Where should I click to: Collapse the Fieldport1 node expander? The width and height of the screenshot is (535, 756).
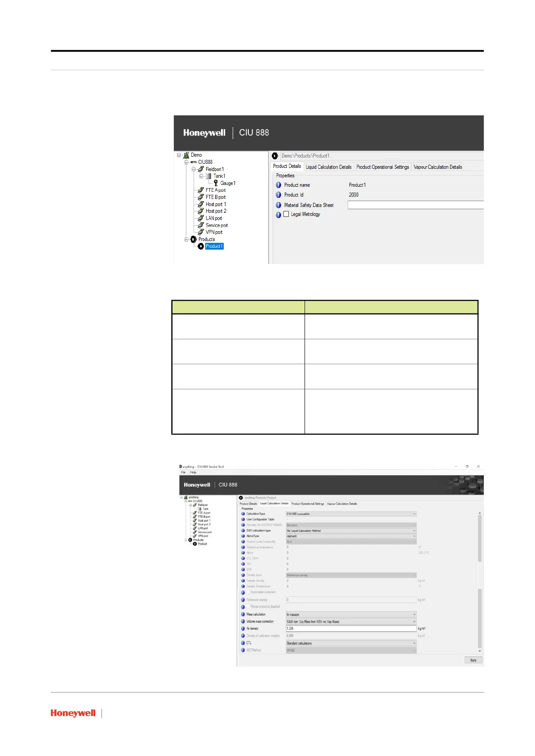pos(194,169)
